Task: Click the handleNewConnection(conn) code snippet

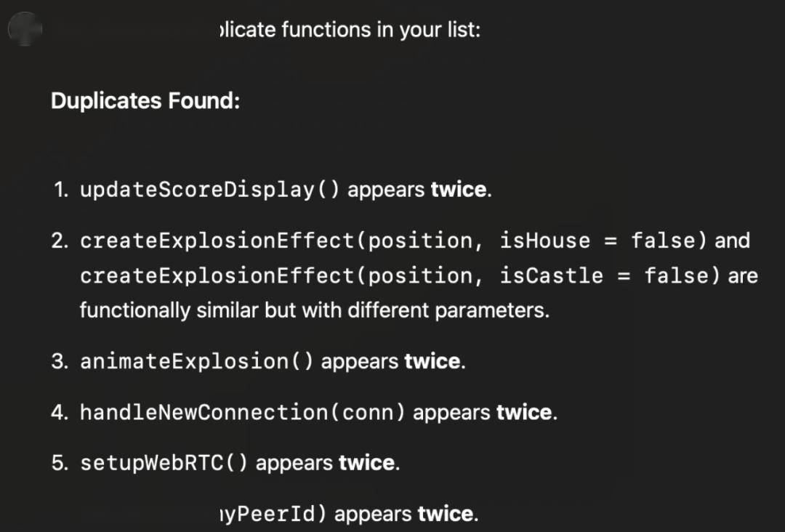Action: coord(243,413)
